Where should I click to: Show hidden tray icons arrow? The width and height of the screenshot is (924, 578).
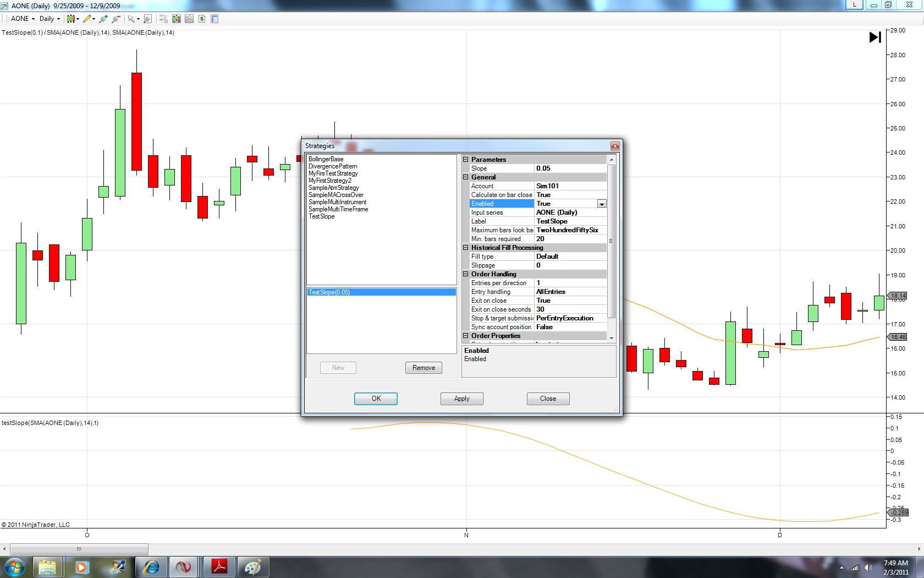click(842, 568)
